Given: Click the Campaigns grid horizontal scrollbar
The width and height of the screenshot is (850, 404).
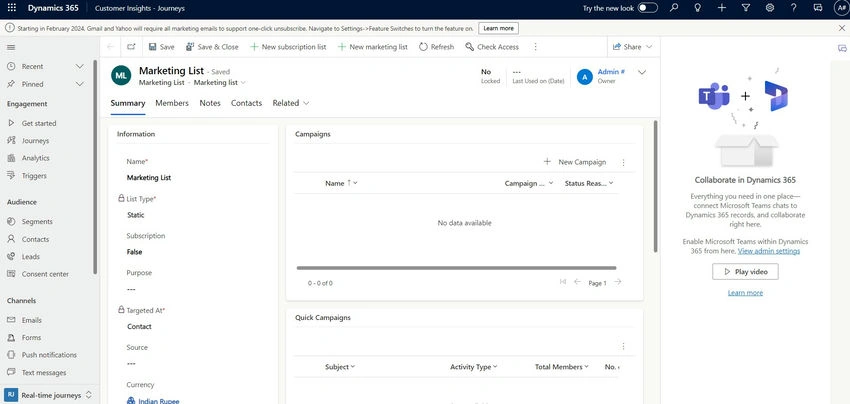Looking at the screenshot, I should coord(456,268).
